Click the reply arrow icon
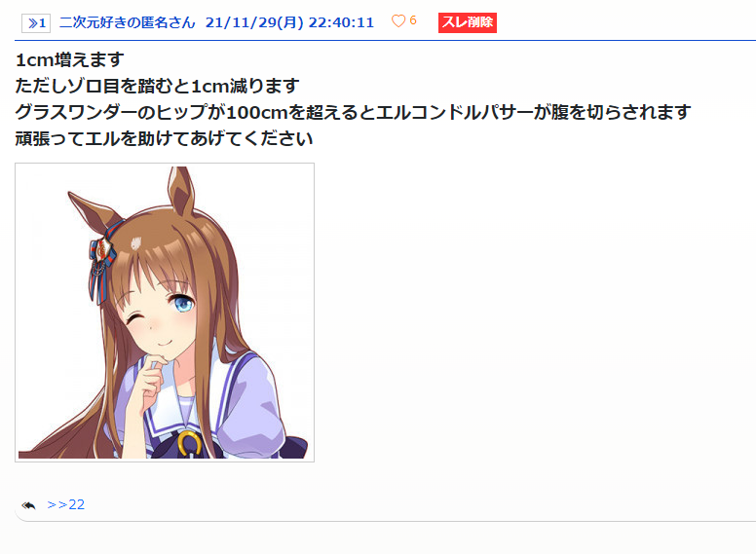 [29, 505]
